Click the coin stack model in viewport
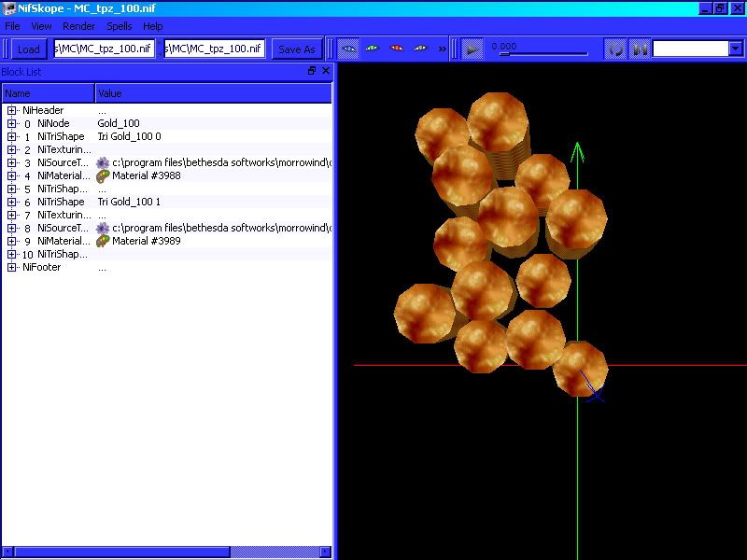The width and height of the screenshot is (747, 560). pos(500,243)
